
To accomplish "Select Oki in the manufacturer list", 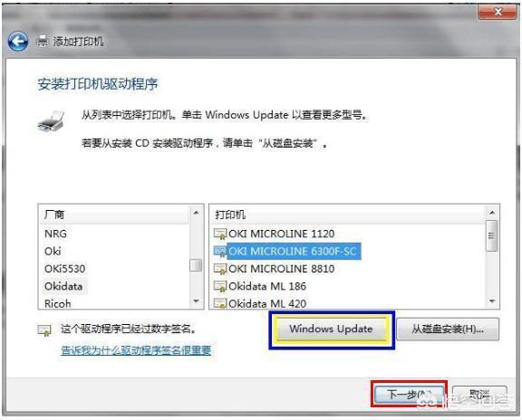I will (x=53, y=251).
